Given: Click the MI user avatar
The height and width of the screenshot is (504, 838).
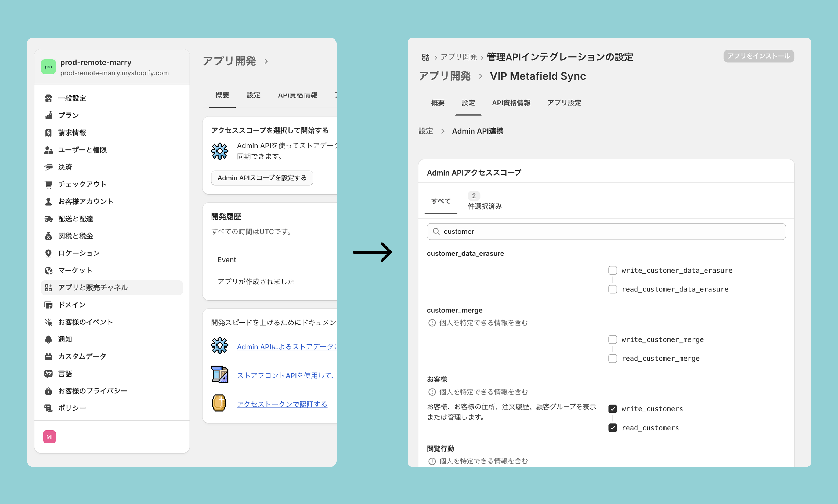Looking at the screenshot, I should tap(49, 437).
